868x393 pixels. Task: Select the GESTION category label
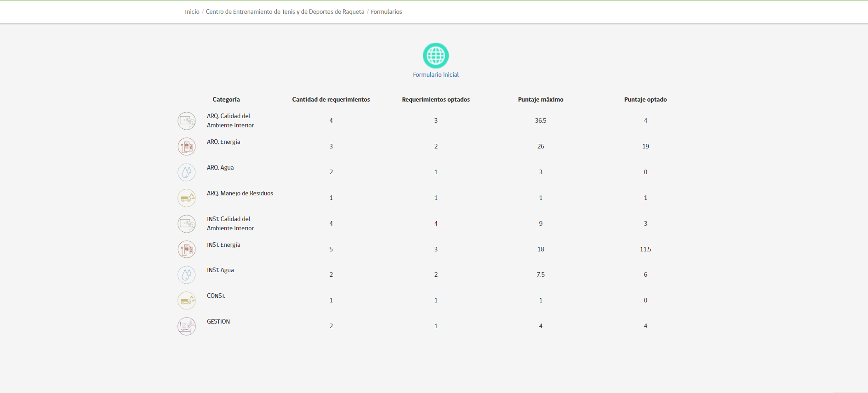pyautogui.click(x=218, y=321)
